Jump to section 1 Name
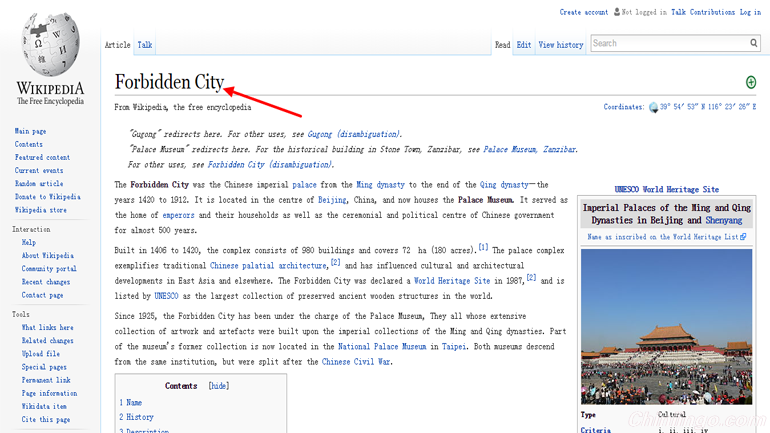 click(131, 403)
